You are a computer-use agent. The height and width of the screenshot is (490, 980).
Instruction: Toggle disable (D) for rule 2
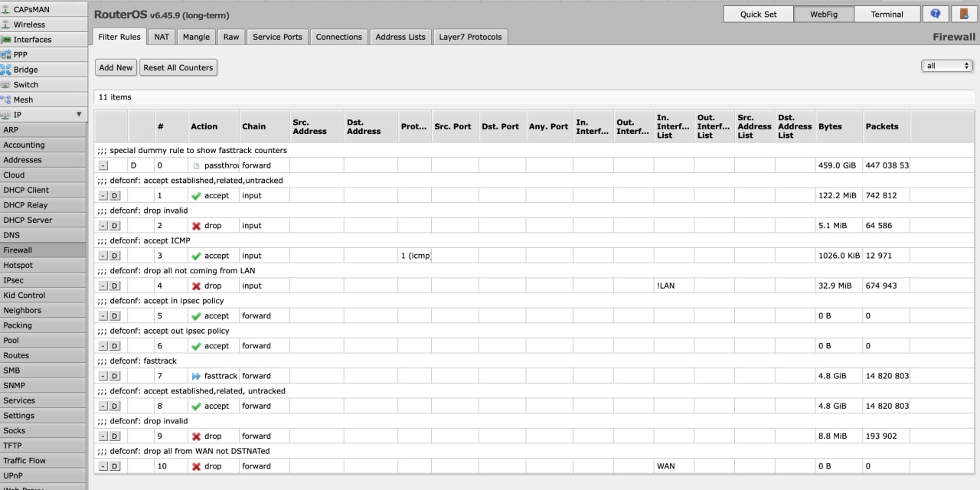(x=115, y=226)
